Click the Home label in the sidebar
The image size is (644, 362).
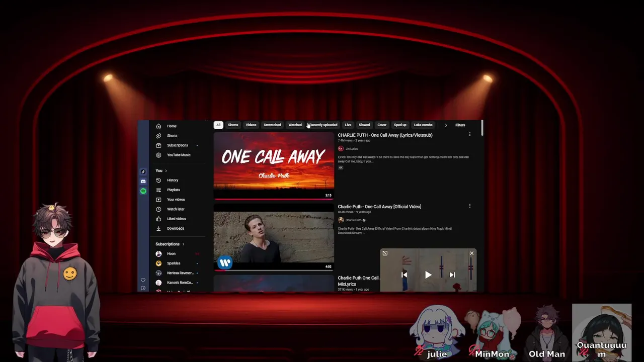pyautogui.click(x=172, y=126)
